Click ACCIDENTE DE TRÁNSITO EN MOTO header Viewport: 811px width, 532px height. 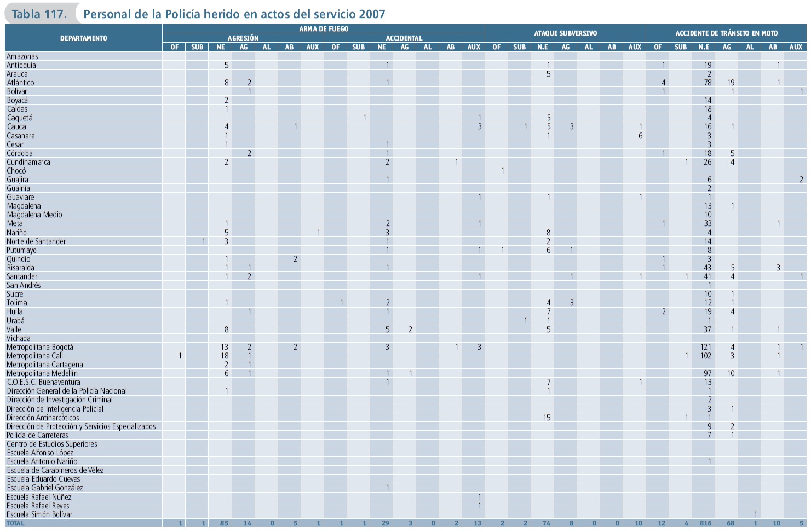[x=726, y=33]
